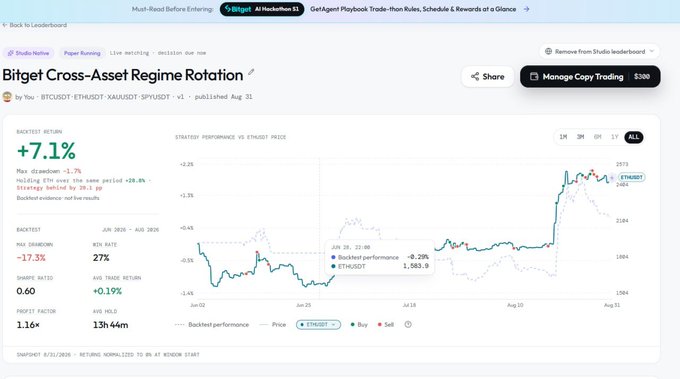The height and width of the screenshot is (379, 680).
Task: Toggle the Buy markers legend entry
Action: [359, 325]
